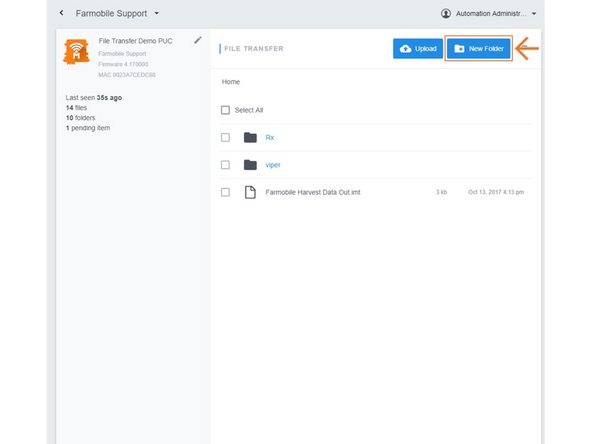
Task: Click the '3 kb' file size
Action: 441,192
